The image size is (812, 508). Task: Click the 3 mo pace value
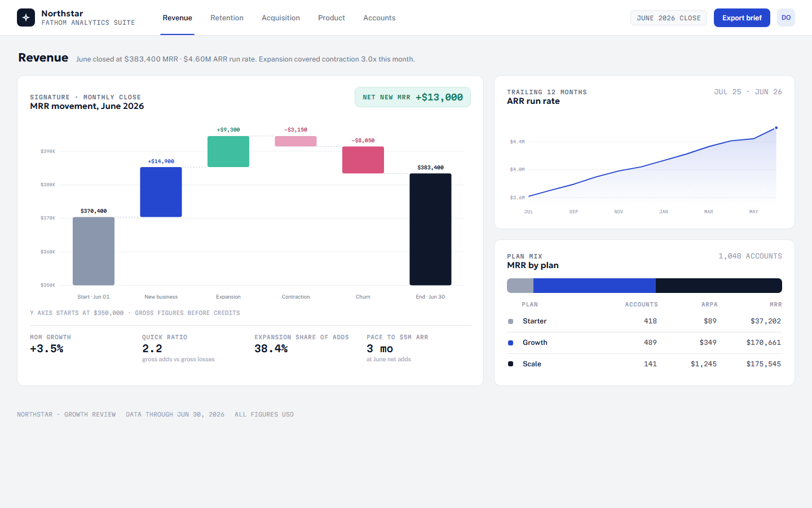point(380,349)
